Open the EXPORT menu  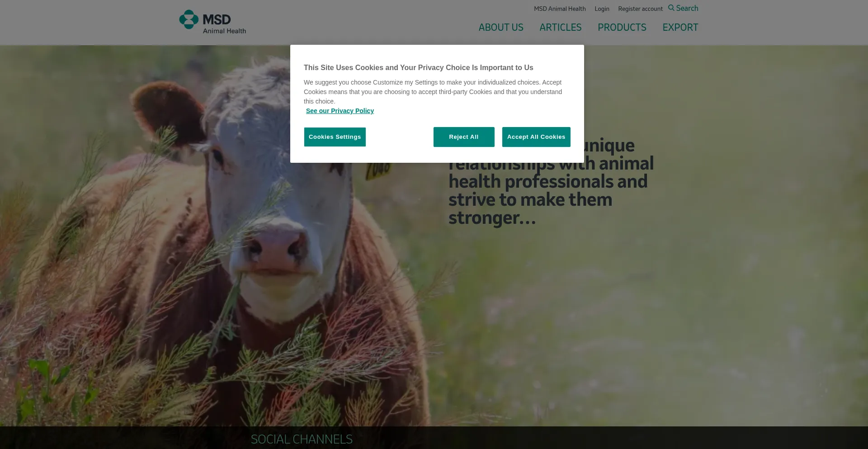click(x=680, y=28)
